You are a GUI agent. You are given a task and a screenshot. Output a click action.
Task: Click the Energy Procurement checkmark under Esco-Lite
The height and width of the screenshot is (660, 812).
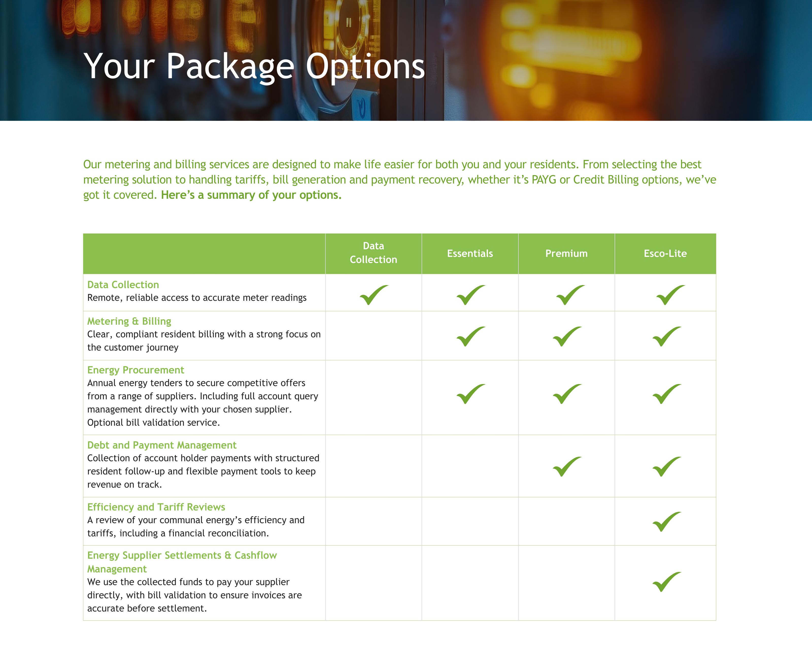click(x=666, y=394)
